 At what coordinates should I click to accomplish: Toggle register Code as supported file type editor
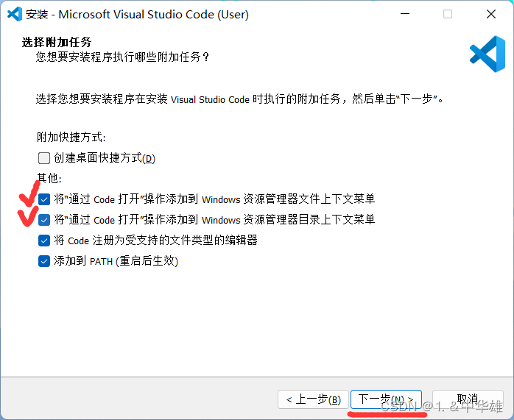coord(44,241)
